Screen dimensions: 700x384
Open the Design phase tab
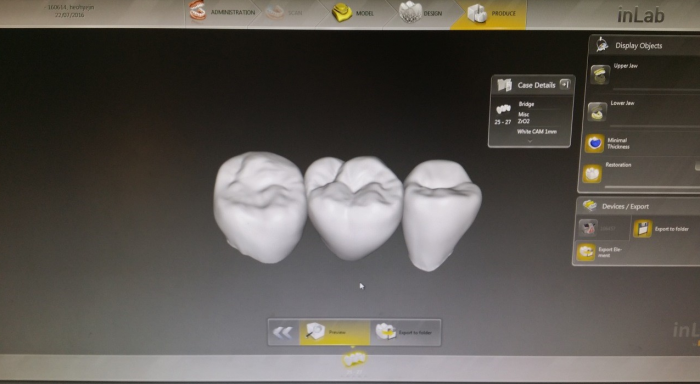click(x=421, y=13)
